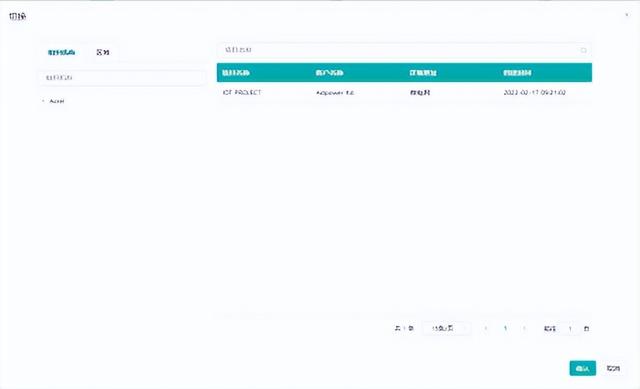
Task: Click the first table column header
Action: click(236, 73)
